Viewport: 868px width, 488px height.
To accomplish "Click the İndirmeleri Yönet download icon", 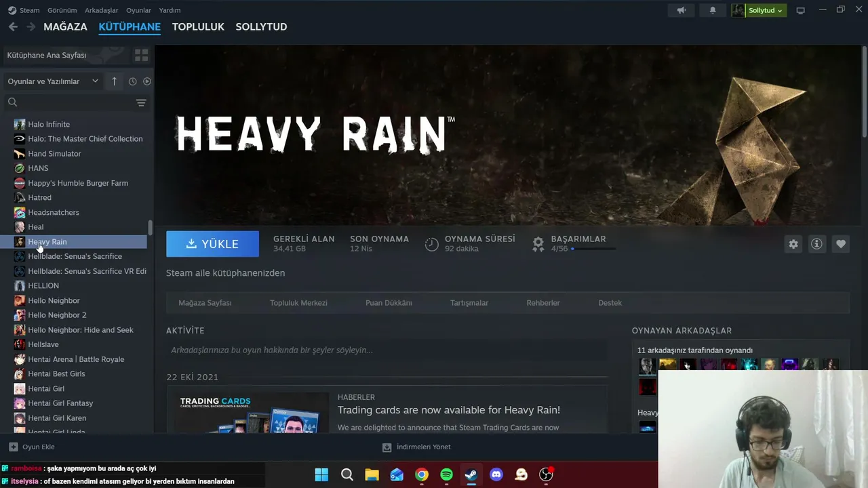I will 387,447.
